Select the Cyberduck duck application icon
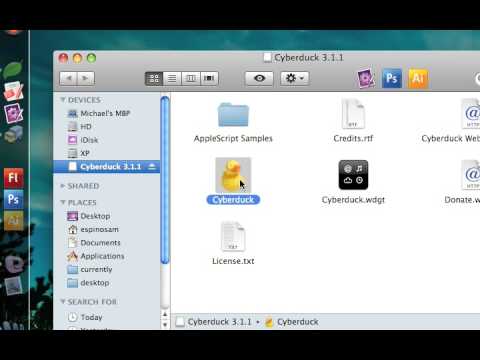The width and height of the screenshot is (480, 360). 233,175
